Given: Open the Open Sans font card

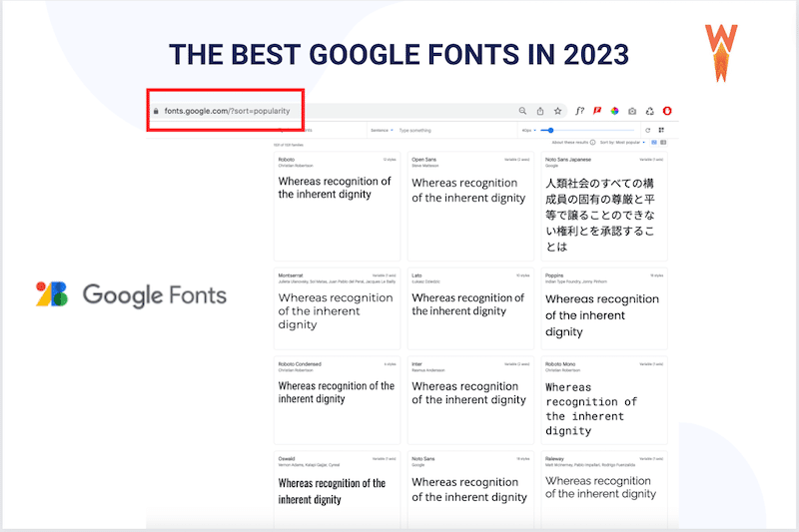Looking at the screenshot, I should click(470, 207).
